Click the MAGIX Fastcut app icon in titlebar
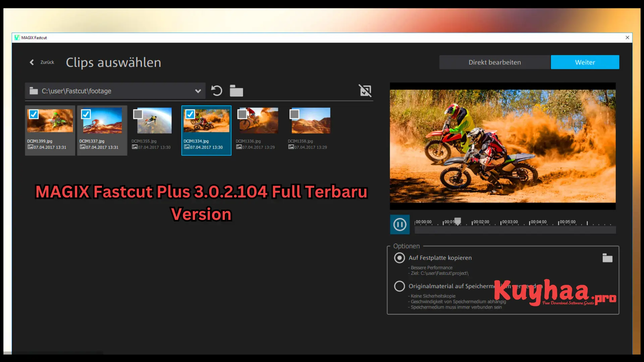 [x=17, y=38]
